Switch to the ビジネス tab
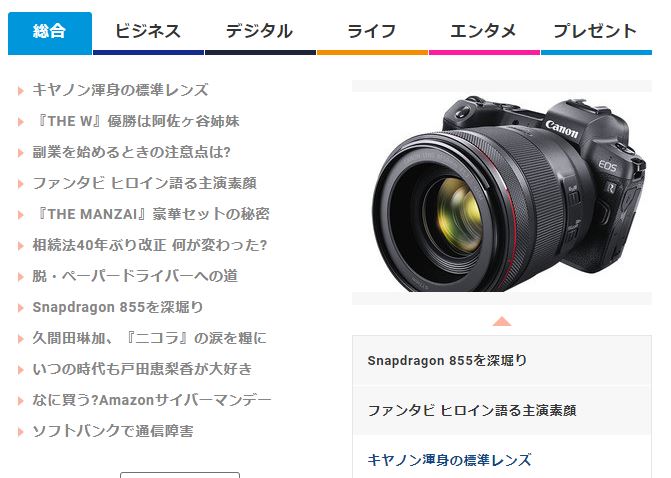This screenshot has width=671, height=478. 148,33
